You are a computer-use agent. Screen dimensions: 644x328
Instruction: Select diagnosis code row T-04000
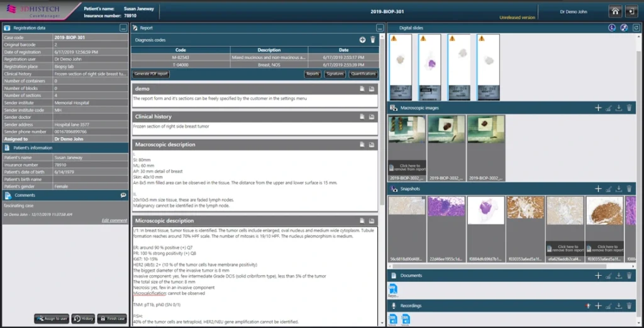255,65
